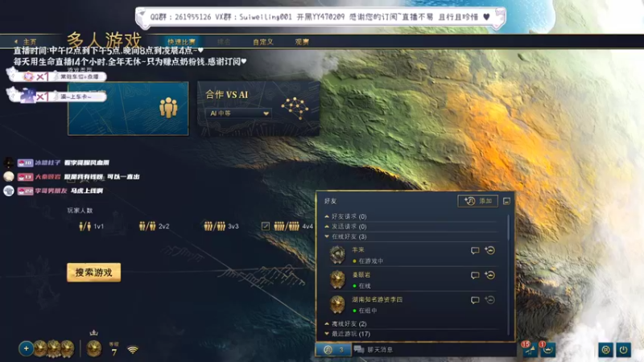Click the 好友 panel title
644x362 pixels.
click(330, 201)
